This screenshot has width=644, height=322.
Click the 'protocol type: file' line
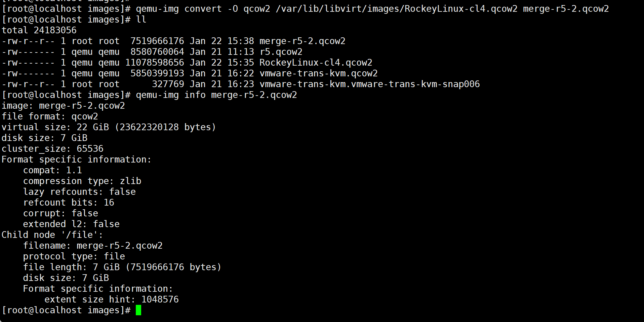click(x=74, y=256)
